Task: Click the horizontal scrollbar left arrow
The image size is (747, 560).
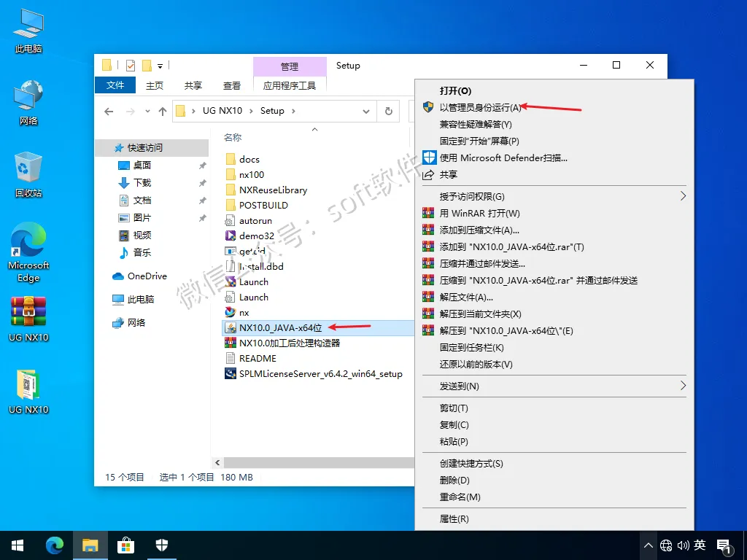Action: 217,462
